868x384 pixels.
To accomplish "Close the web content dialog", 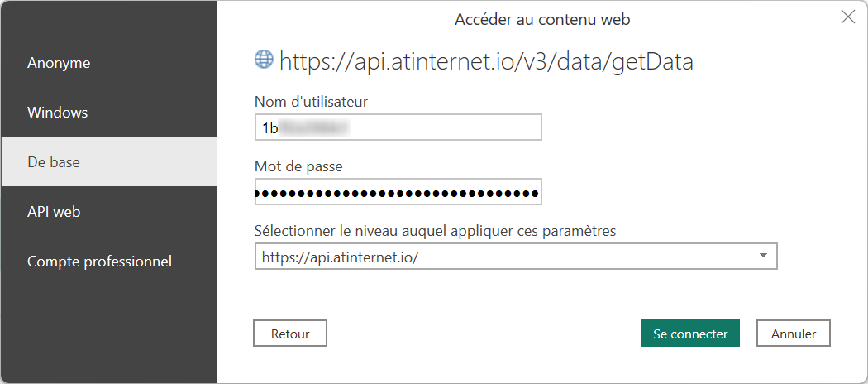I will 847,17.
